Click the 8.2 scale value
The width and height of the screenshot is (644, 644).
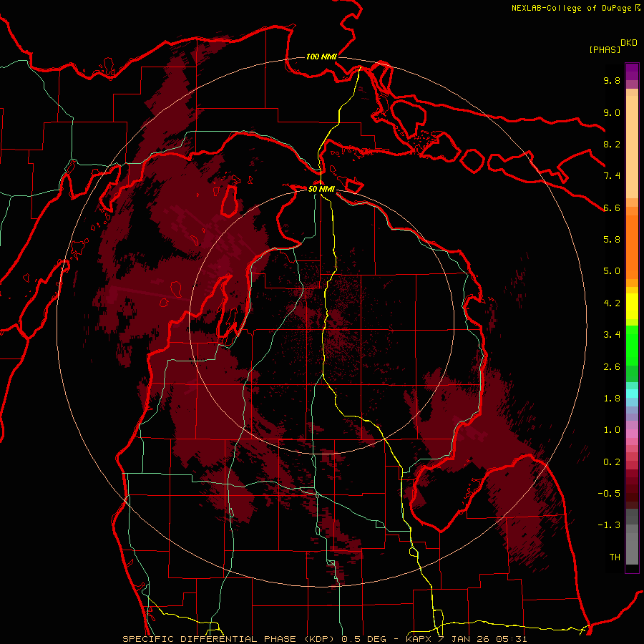(612, 144)
